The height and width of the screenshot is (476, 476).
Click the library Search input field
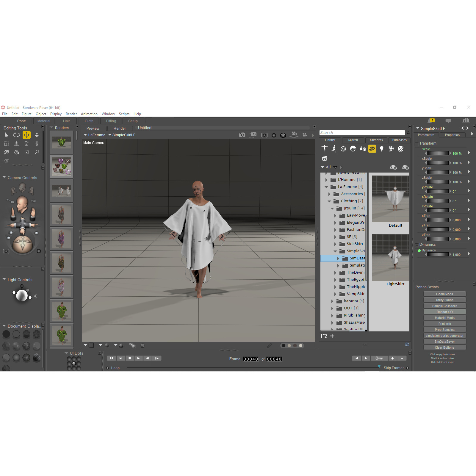click(x=362, y=133)
